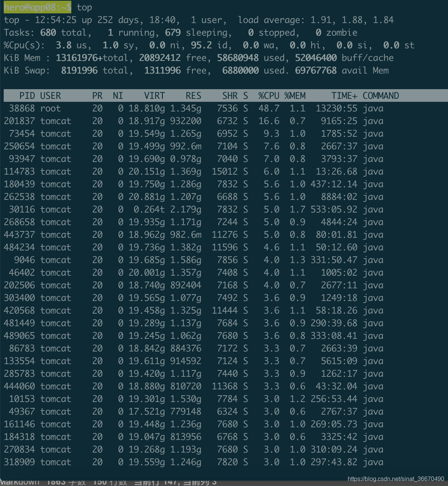
Task: Click the 679 sleeping tasks count
Action: click(x=173, y=32)
